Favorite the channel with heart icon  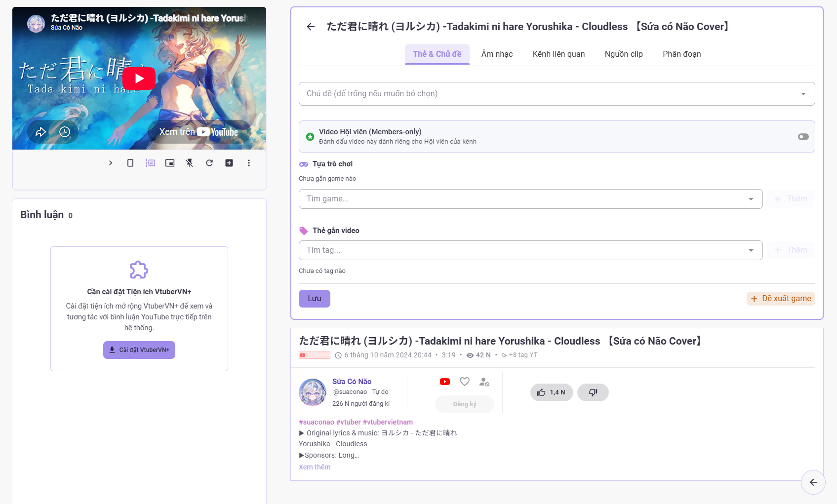click(465, 382)
